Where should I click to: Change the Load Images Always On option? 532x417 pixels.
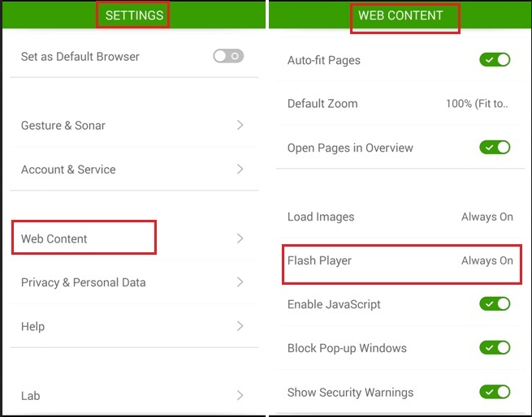click(487, 217)
